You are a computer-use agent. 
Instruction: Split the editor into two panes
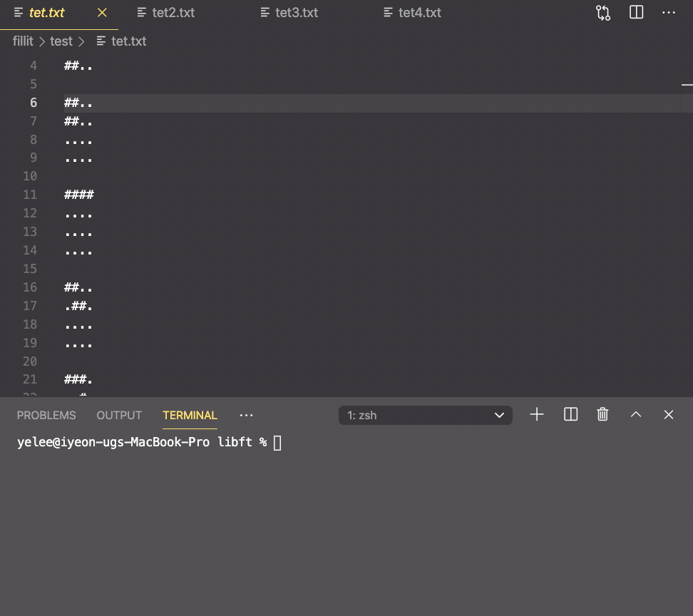635,12
